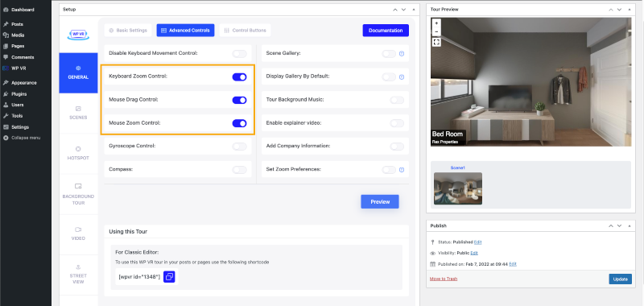Open help icon next to Scene Gallery
The height and width of the screenshot is (306, 644).
click(402, 53)
